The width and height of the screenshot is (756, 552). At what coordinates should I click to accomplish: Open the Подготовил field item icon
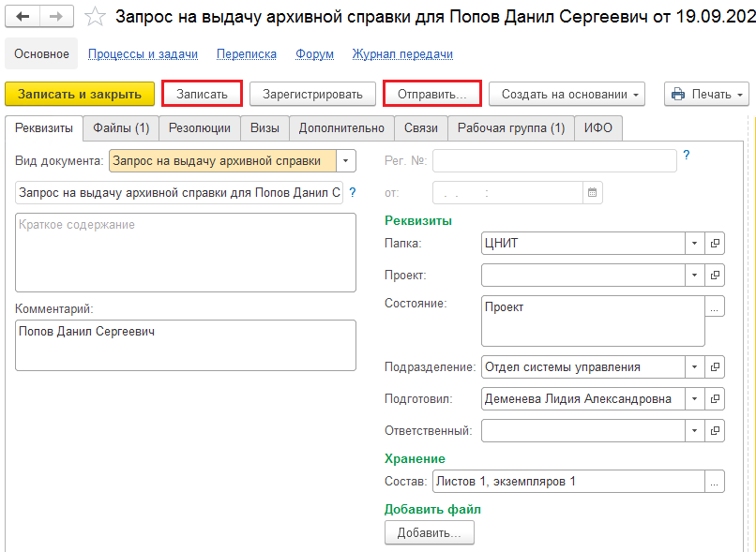click(715, 399)
